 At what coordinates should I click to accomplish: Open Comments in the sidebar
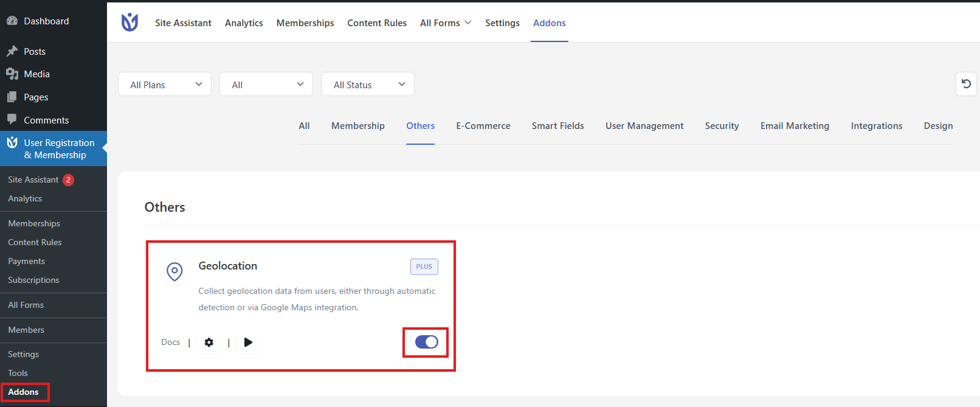pos(46,120)
